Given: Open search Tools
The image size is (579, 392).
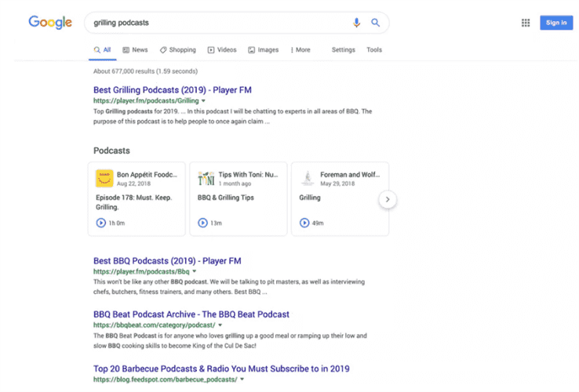Looking at the screenshot, I should pos(374,50).
